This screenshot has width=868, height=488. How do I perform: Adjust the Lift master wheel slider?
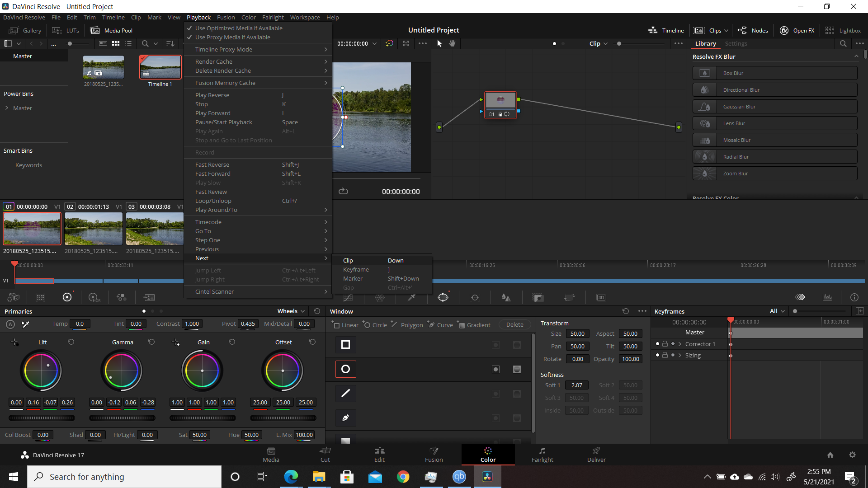42,418
